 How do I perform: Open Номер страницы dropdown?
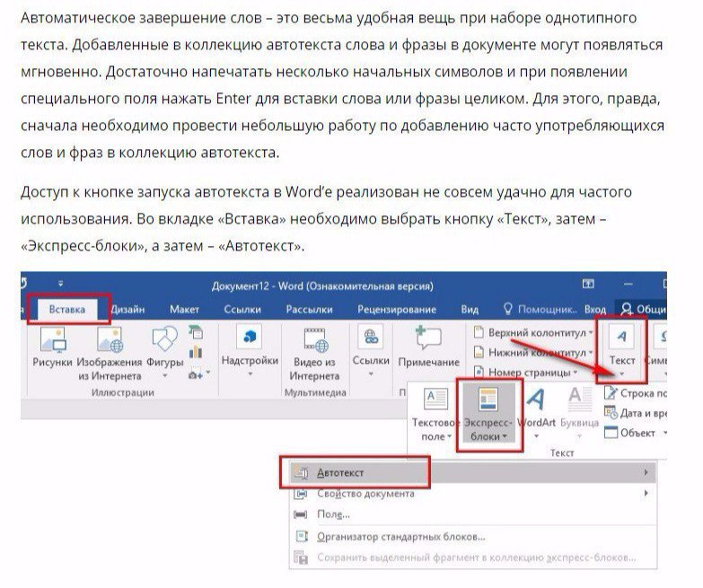tap(534, 372)
